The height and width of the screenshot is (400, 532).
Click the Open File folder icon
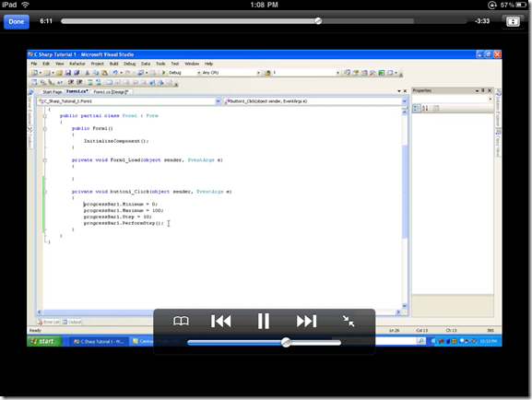[59, 73]
